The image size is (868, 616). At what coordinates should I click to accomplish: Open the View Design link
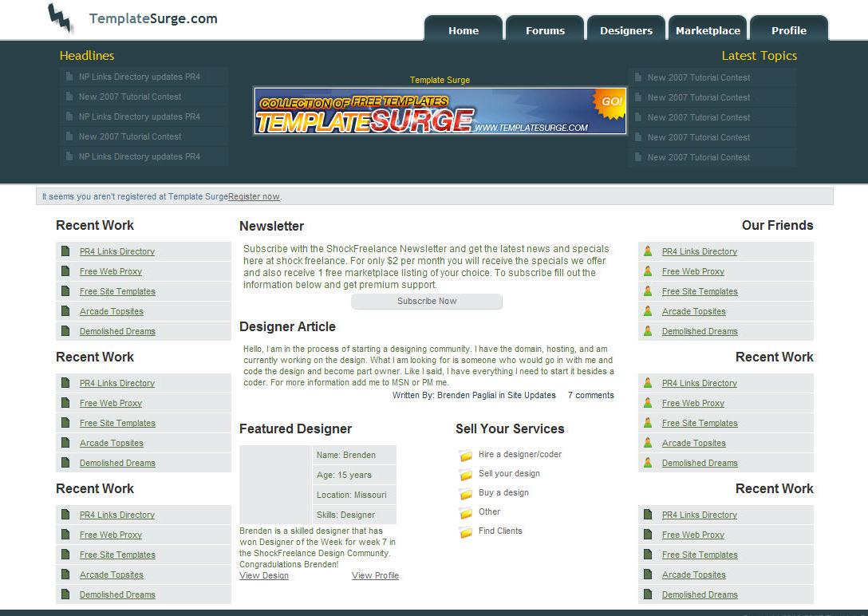pyautogui.click(x=264, y=575)
